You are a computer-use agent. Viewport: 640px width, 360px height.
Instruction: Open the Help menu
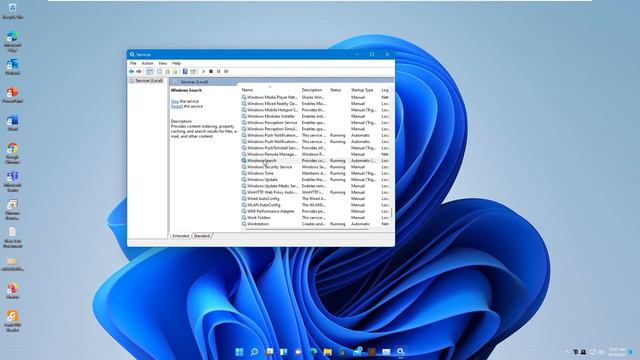coord(176,63)
